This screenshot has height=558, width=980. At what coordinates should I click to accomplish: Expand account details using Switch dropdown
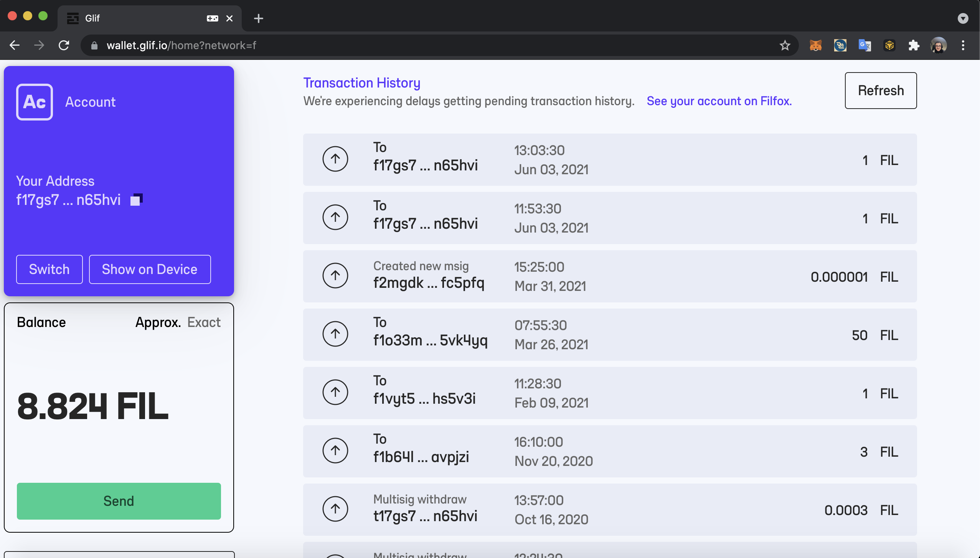click(49, 269)
